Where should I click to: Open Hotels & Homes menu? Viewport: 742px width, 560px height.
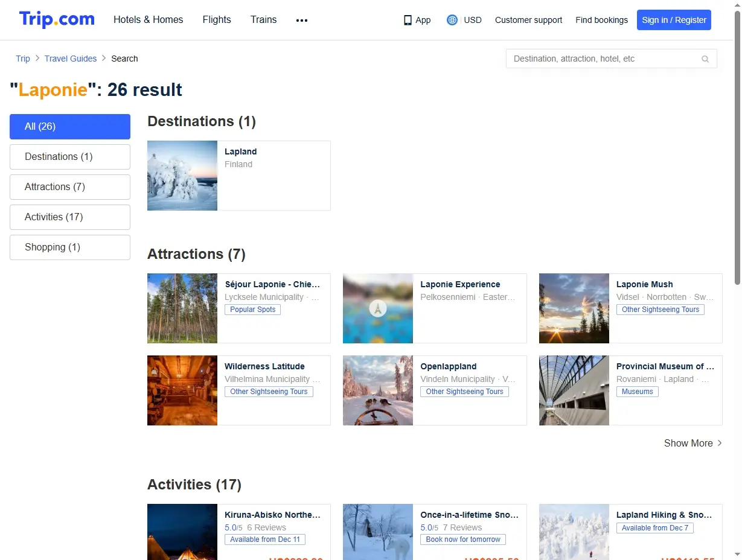[149, 19]
